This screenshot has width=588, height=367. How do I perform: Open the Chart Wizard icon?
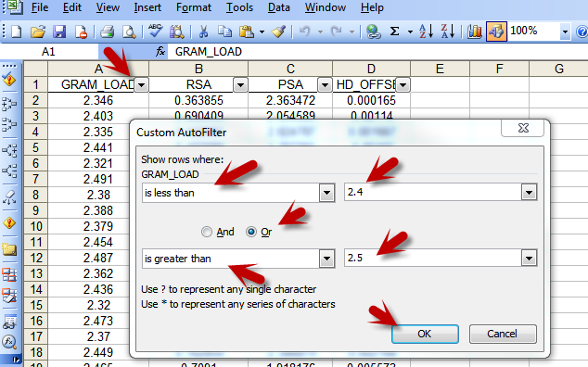tap(474, 32)
